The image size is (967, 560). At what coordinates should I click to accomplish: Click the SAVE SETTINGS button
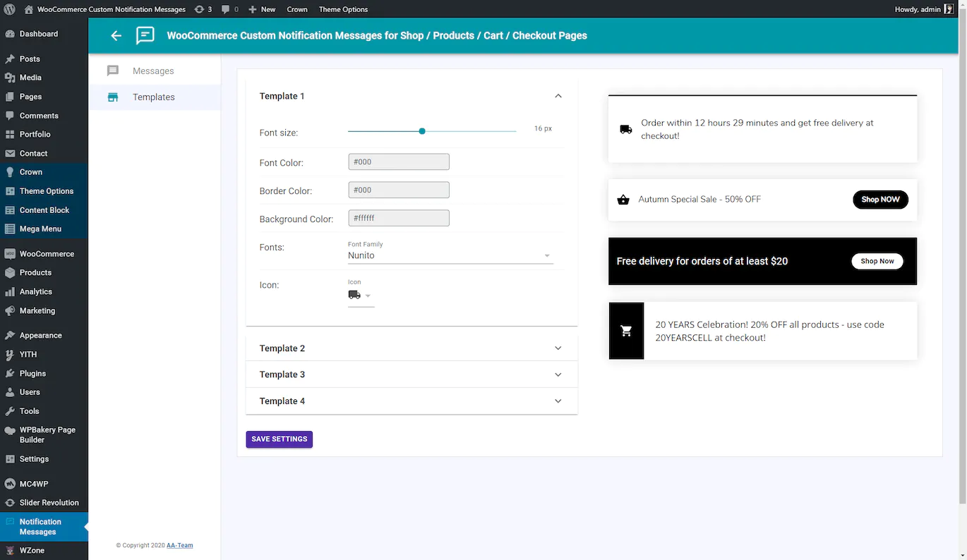(280, 439)
